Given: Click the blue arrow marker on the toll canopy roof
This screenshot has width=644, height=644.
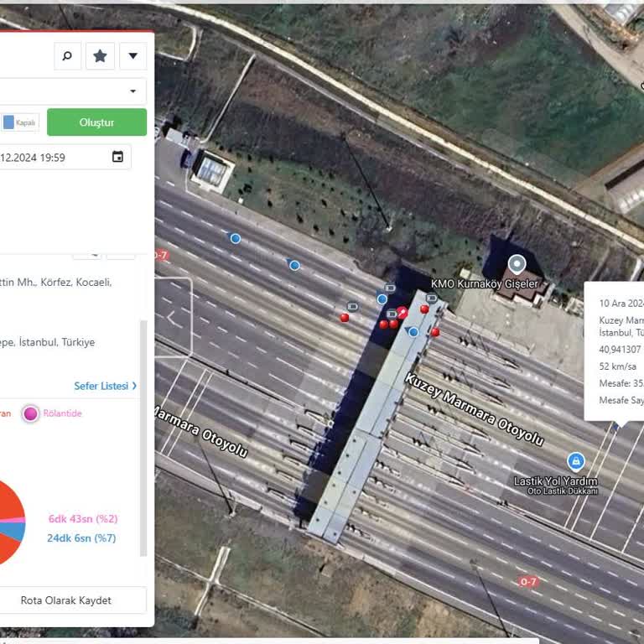Looking at the screenshot, I should tap(413, 332).
